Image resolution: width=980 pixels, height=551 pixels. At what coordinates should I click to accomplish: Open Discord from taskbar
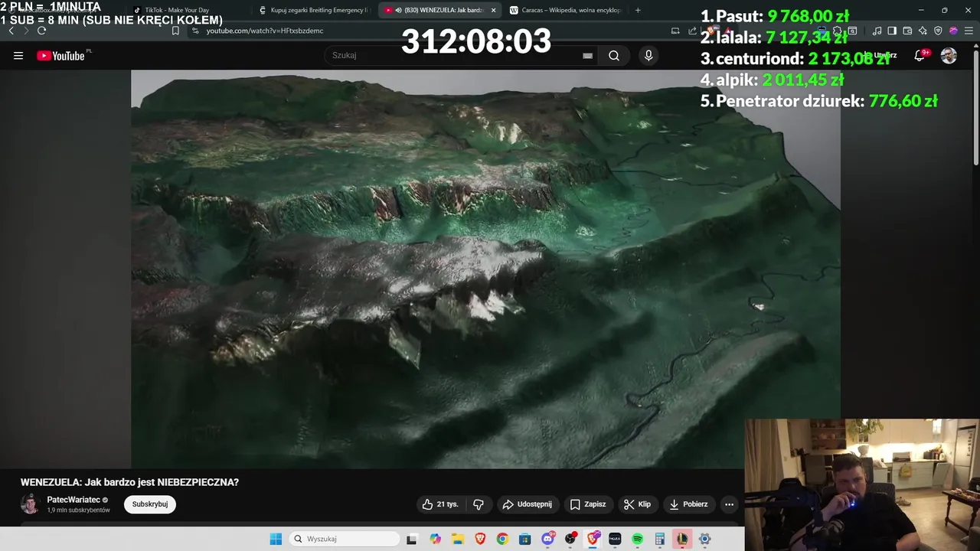click(547, 539)
